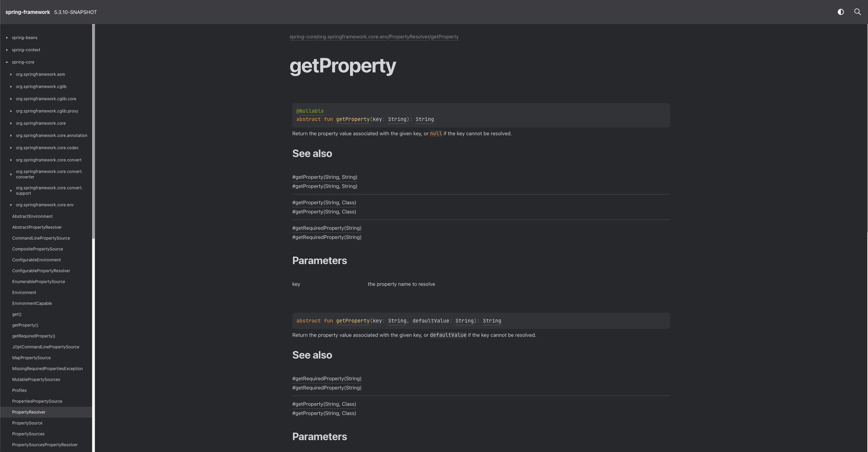The image size is (868, 452).
Task: Open spring-core breadcrumb link
Action: click(x=303, y=37)
